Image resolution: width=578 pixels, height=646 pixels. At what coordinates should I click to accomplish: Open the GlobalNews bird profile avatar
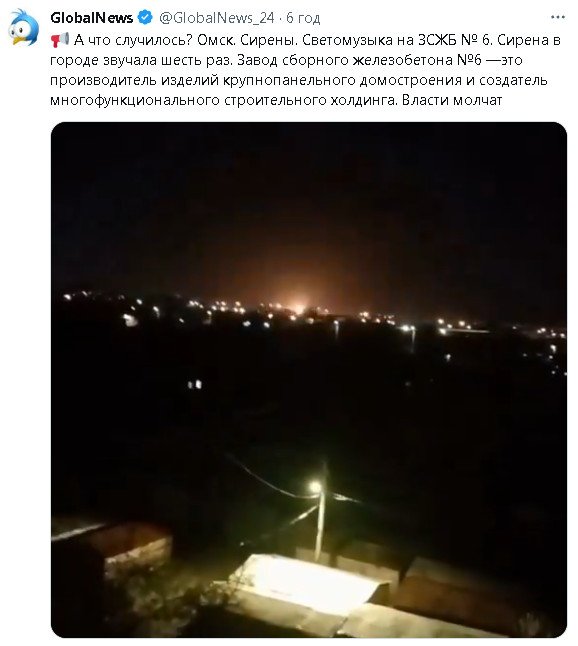point(23,27)
